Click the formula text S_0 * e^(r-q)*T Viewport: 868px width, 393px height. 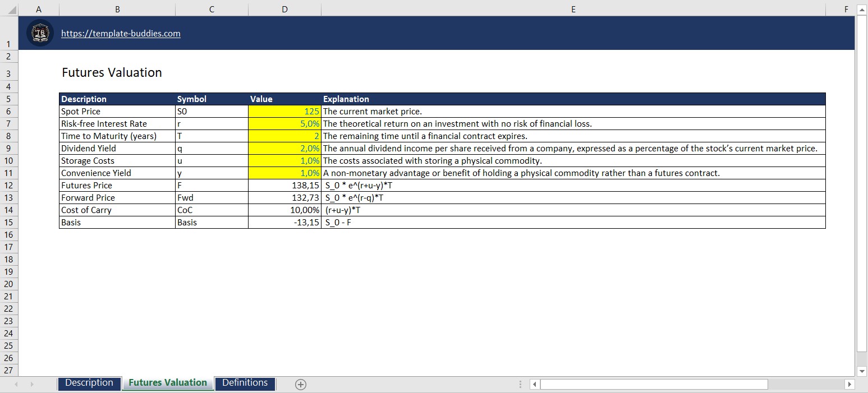pos(355,198)
